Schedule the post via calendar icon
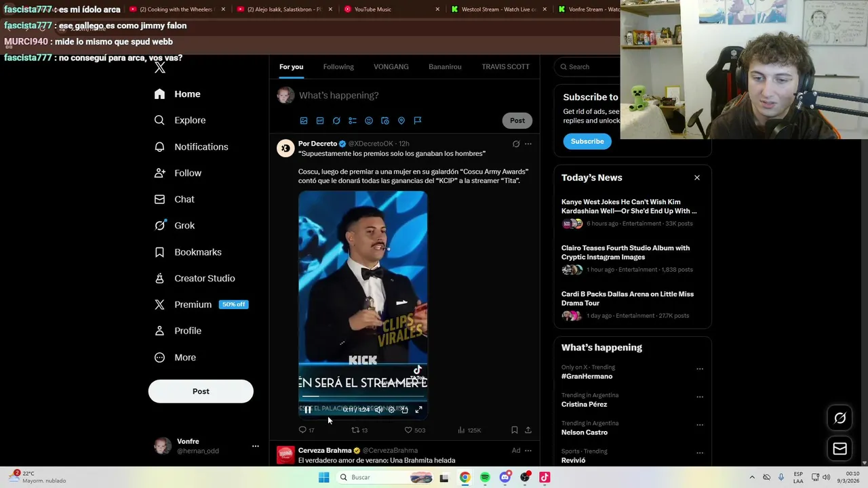This screenshot has width=868, height=488. point(385,121)
